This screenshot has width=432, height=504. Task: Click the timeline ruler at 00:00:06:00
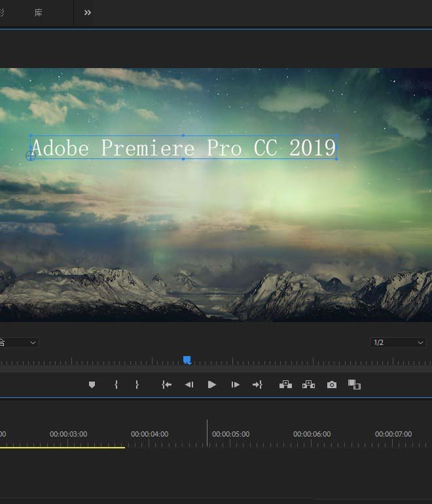[x=312, y=434]
